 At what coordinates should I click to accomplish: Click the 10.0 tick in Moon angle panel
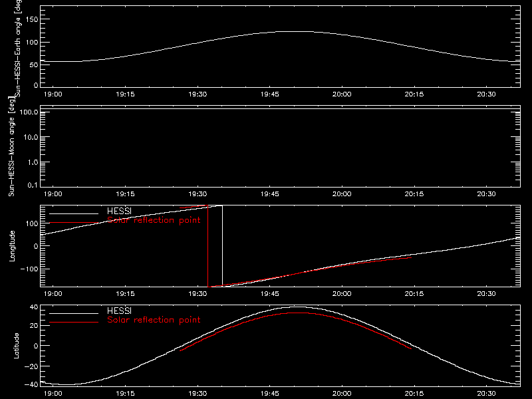point(31,137)
